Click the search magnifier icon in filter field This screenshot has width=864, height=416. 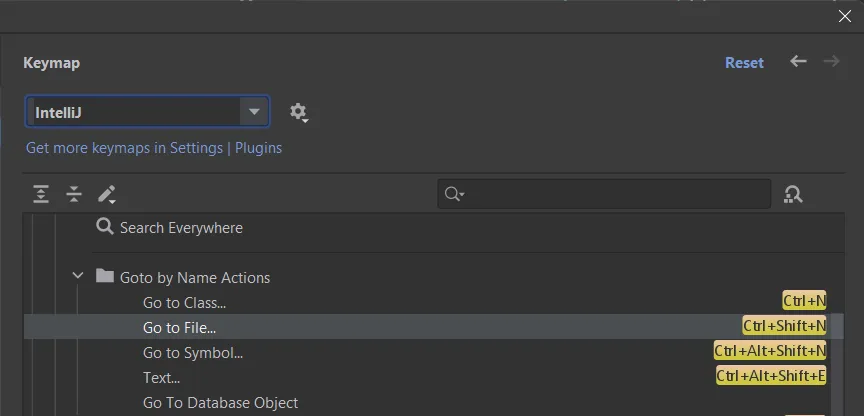click(454, 194)
